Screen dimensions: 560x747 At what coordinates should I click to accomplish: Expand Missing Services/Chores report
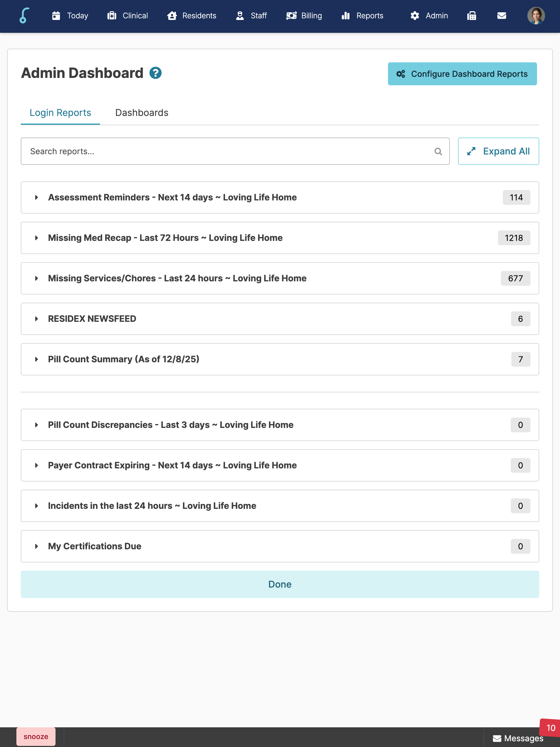(x=280, y=279)
